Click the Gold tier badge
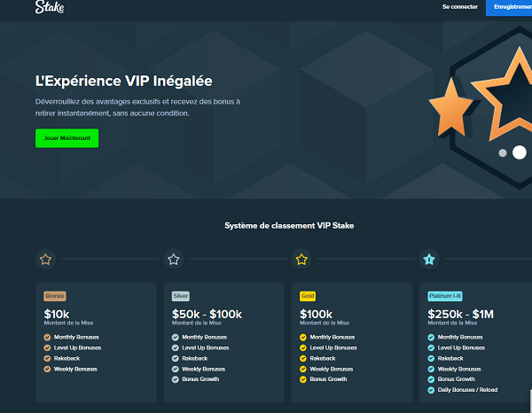Screen dimensions: 532x413 point(308,296)
